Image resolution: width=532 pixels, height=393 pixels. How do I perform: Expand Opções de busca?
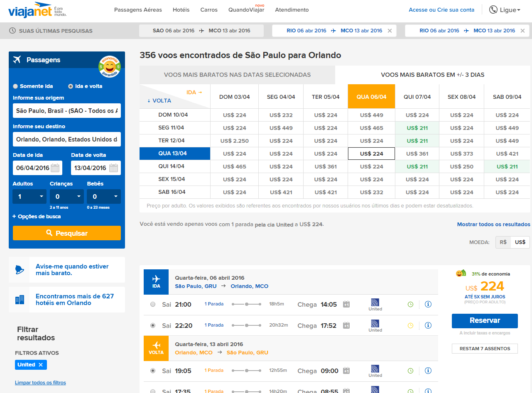pos(37,217)
